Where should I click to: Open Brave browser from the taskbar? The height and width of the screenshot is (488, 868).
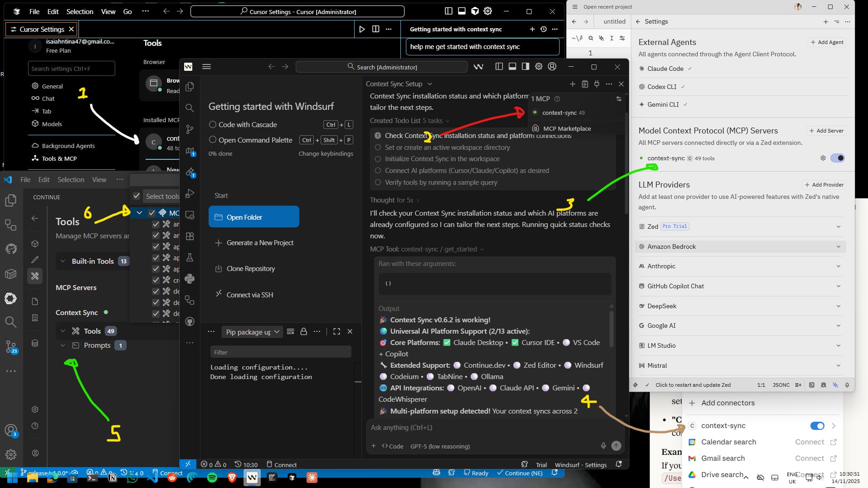(232, 478)
